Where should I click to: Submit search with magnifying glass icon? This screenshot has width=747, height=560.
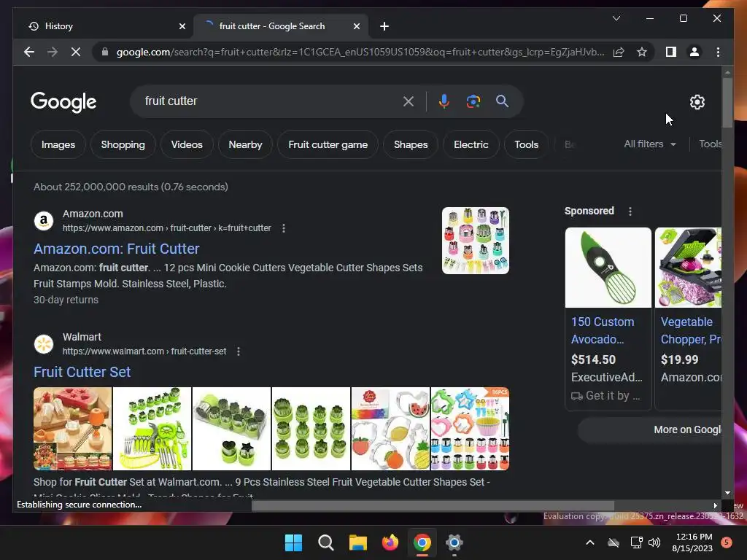(x=502, y=101)
